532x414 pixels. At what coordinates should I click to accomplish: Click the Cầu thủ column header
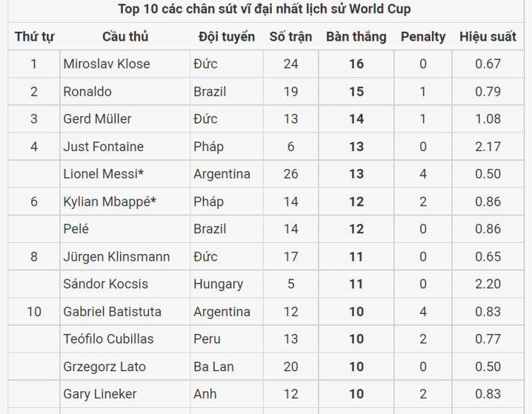tap(125, 37)
